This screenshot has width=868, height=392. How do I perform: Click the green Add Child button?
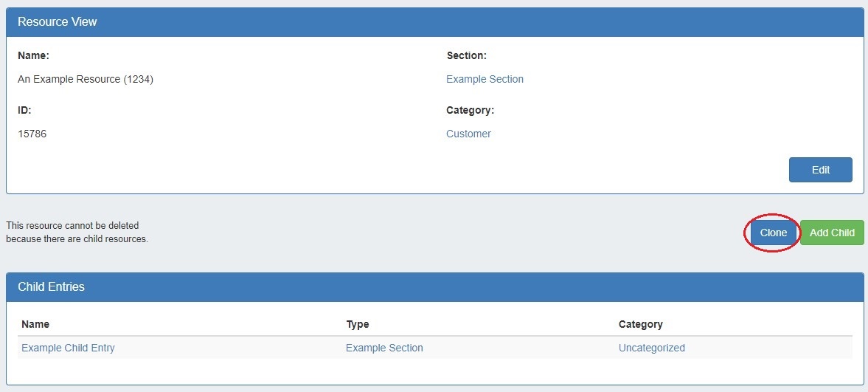click(832, 233)
